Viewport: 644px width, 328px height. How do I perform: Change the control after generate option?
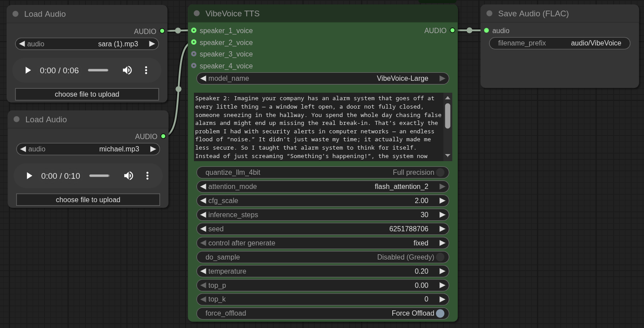coord(323,243)
